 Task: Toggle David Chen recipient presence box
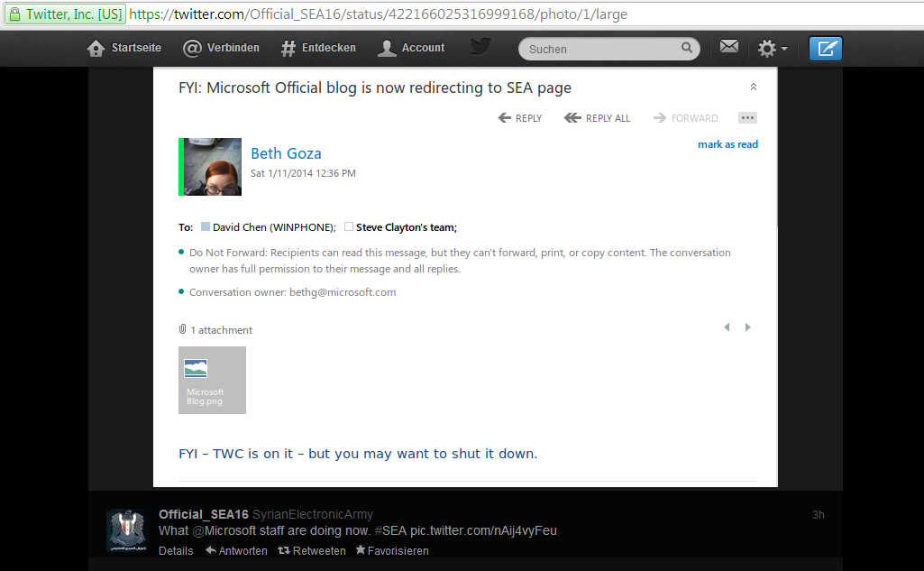(x=205, y=226)
